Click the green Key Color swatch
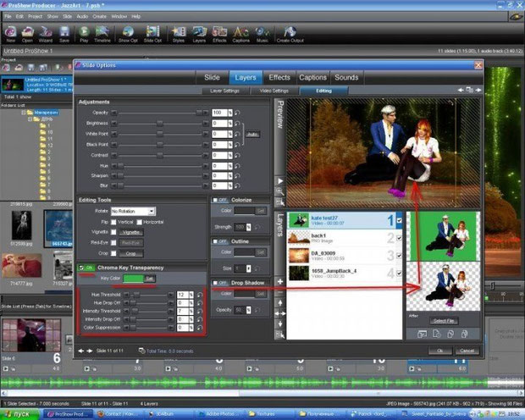 (134, 279)
